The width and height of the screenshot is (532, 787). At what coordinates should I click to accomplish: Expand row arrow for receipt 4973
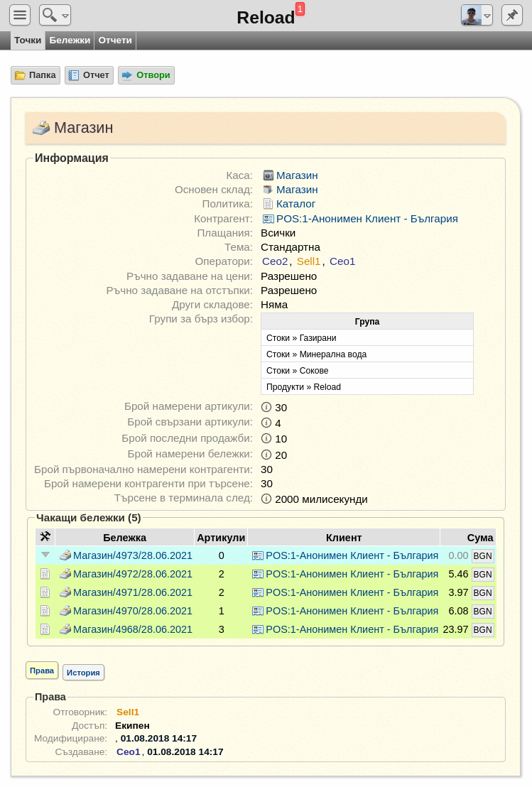click(x=45, y=555)
